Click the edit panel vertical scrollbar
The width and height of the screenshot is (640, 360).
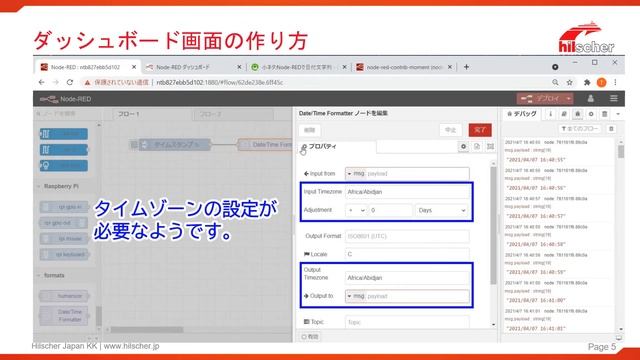coord(493,226)
